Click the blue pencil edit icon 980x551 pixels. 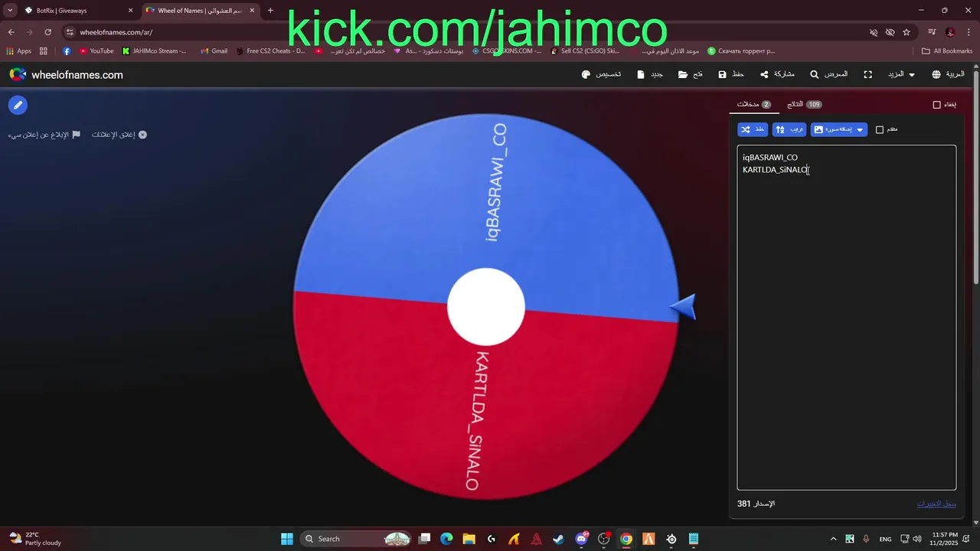coord(18,106)
